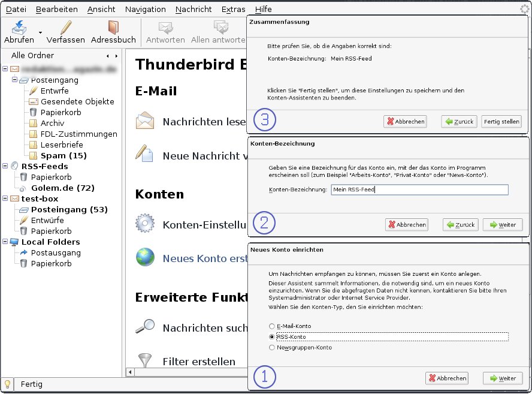Viewport: 532px width, 394px height.
Task: Click the Nachrichten lesen envelope icon
Action: pos(145,121)
